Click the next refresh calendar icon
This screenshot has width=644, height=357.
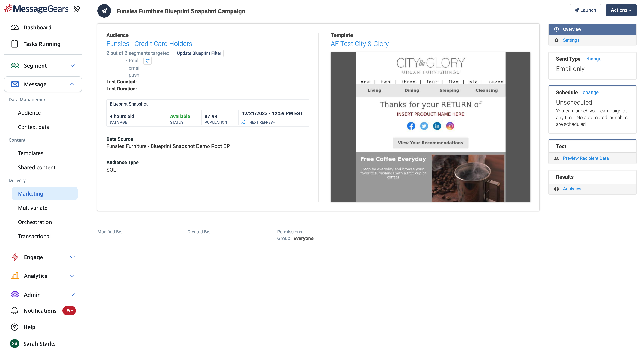click(x=244, y=122)
